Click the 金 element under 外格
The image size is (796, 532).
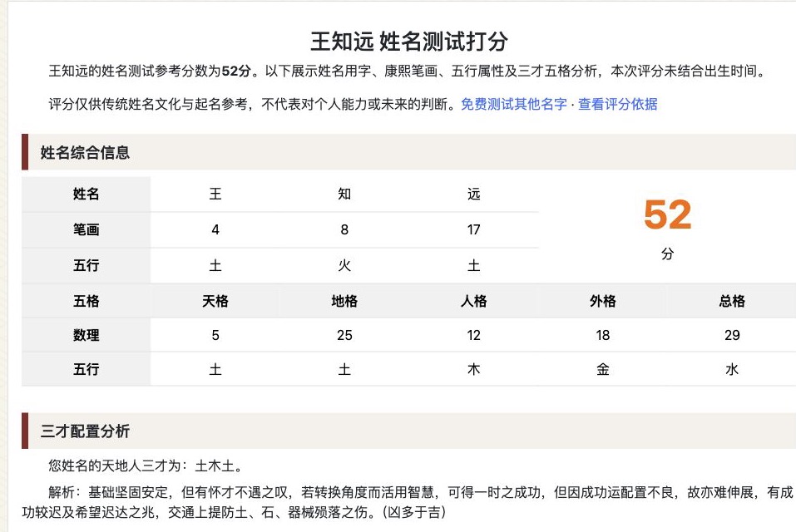coord(602,369)
